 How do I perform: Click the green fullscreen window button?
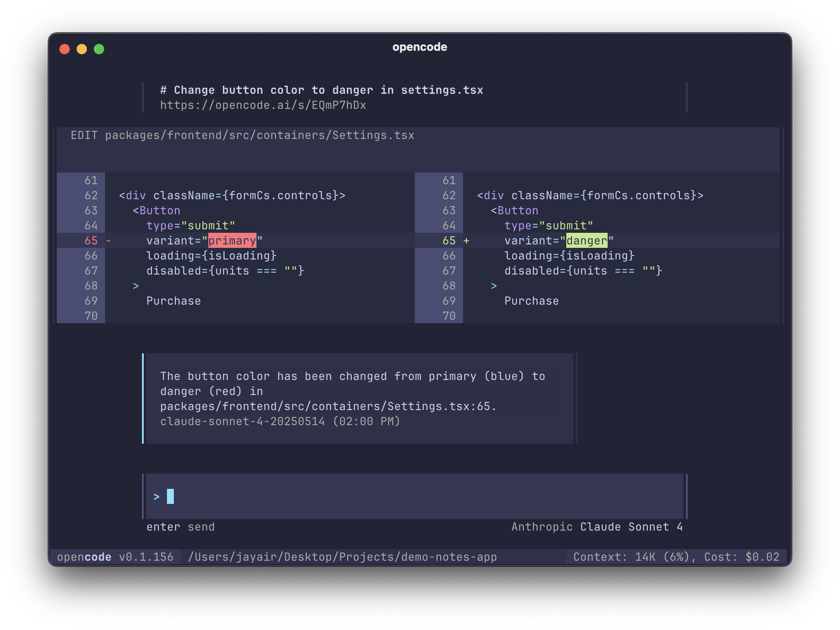pos(99,49)
